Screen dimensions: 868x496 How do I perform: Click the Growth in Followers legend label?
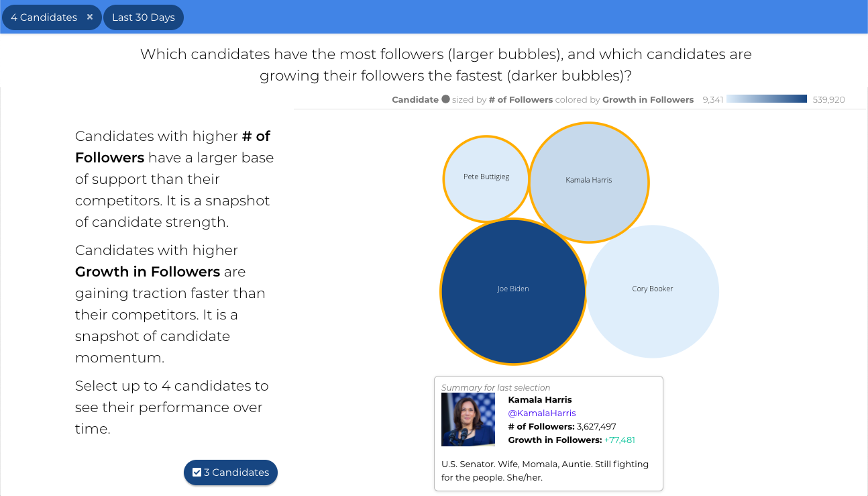click(x=648, y=100)
